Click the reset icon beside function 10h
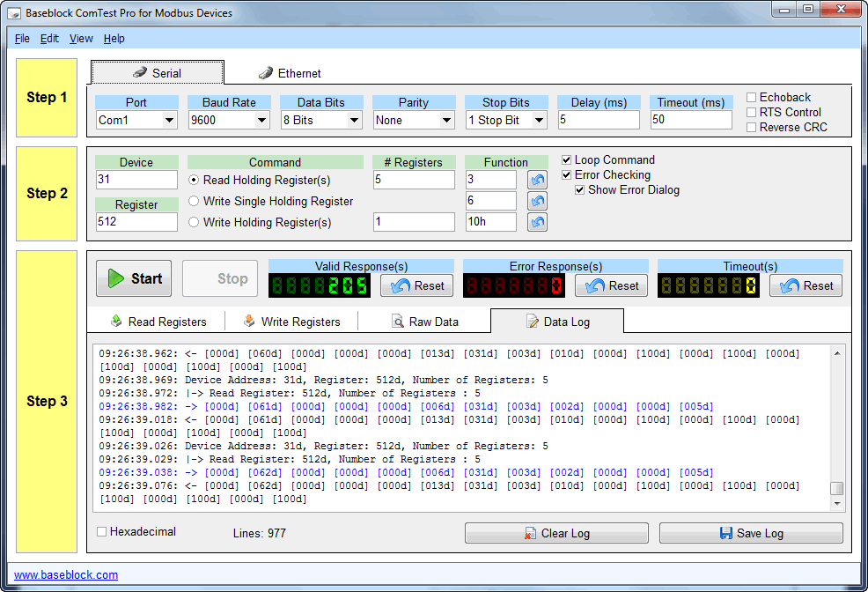This screenshot has height=592, width=868. (x=537, y=222)
